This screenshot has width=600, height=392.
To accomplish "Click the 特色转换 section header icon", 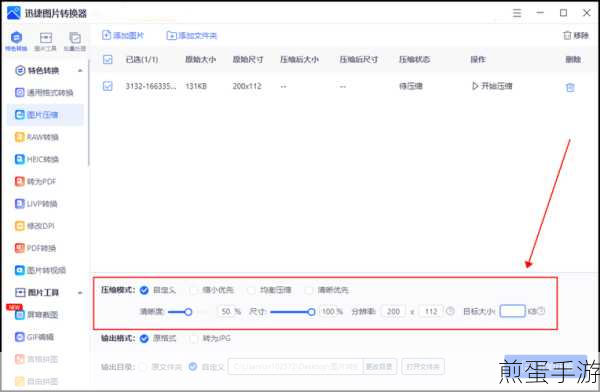I will click(x=20, y=70).
